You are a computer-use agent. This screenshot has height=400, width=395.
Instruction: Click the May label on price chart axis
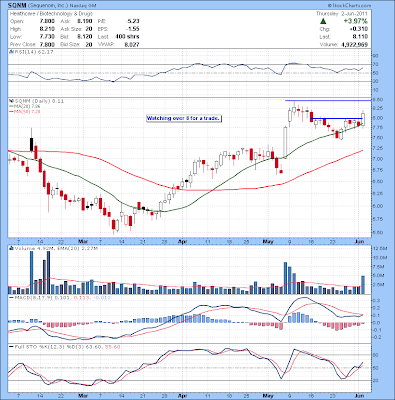coord(268,241)
